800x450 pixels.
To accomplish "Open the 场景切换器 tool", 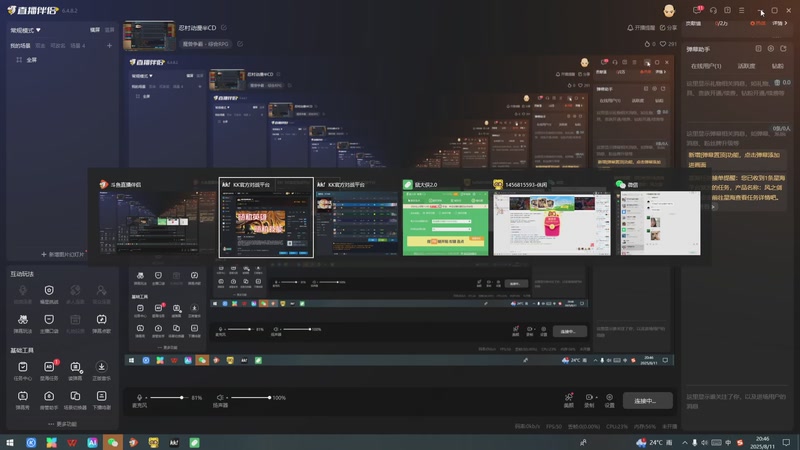I will (x=75, y=399).
